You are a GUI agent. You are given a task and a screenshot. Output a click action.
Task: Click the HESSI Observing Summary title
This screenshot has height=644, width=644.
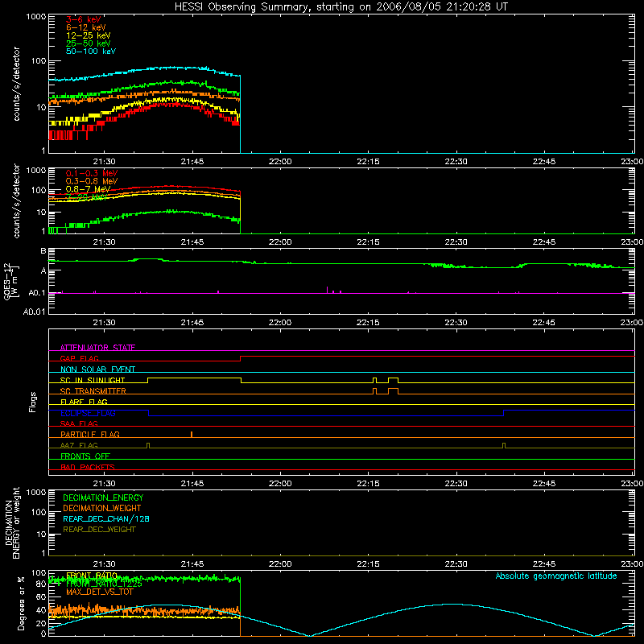tap(341, 6)
